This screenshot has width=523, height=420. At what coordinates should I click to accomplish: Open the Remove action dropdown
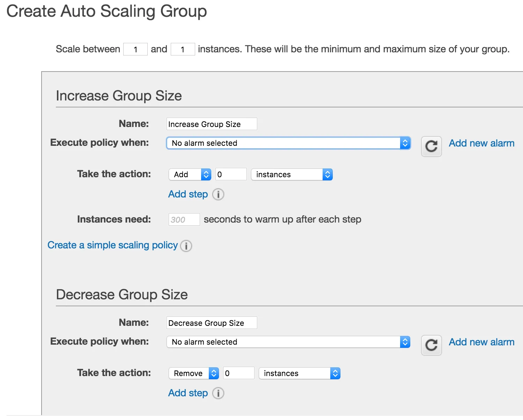click(x=193, y=373)
